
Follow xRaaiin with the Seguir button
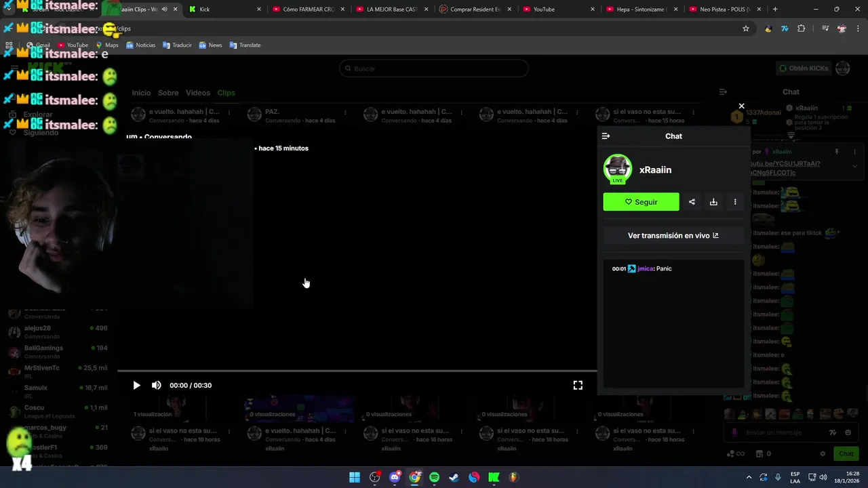point(641,202)
